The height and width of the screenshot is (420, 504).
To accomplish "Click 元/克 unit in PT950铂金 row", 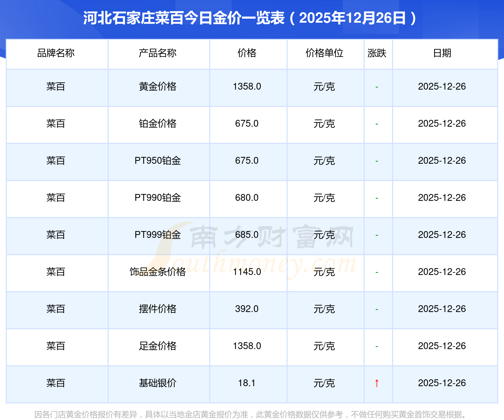I will pyautogui.click(x=324, y=161).
